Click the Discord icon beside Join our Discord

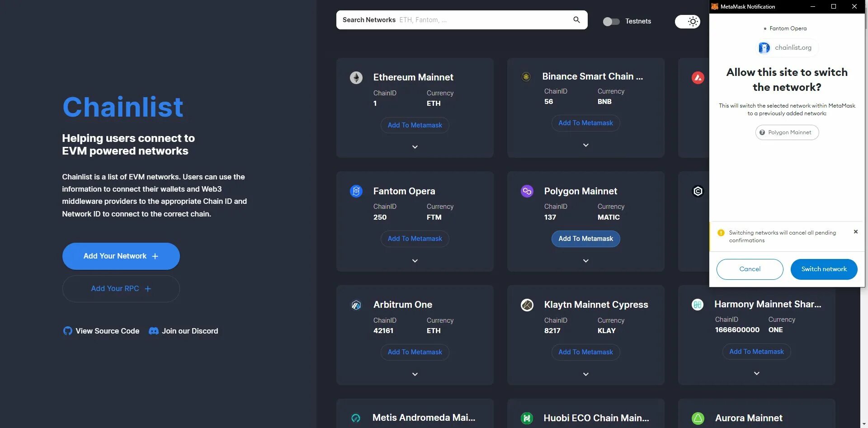[x=154, y=331]
